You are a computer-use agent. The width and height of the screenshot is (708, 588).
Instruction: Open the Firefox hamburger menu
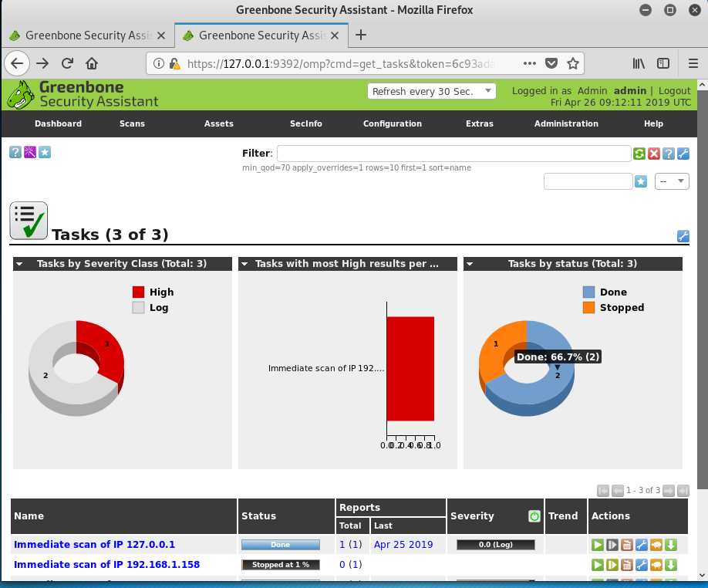click(x=693, y=63)
